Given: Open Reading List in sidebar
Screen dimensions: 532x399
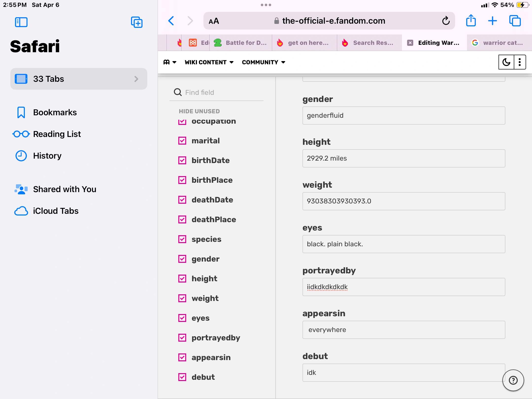Looking at the screenshot, I should (57, 134).
